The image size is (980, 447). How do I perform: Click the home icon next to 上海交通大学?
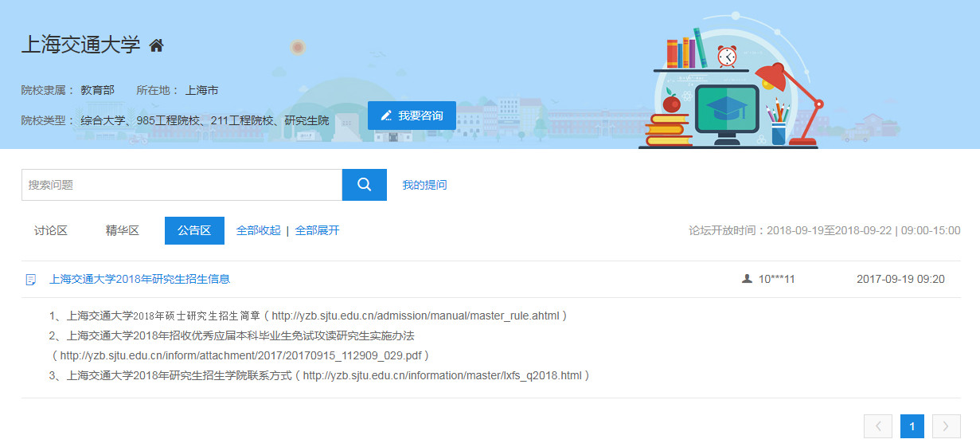click(157, 45)
